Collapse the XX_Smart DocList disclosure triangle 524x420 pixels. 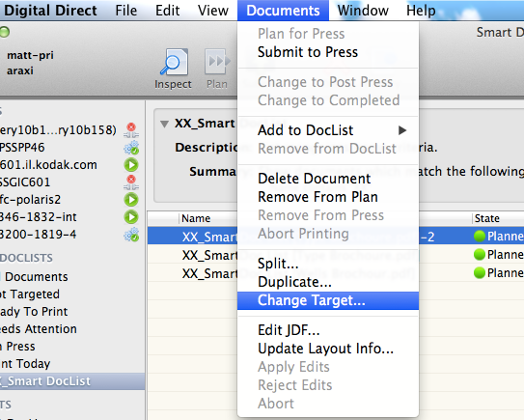pos(164,124)
